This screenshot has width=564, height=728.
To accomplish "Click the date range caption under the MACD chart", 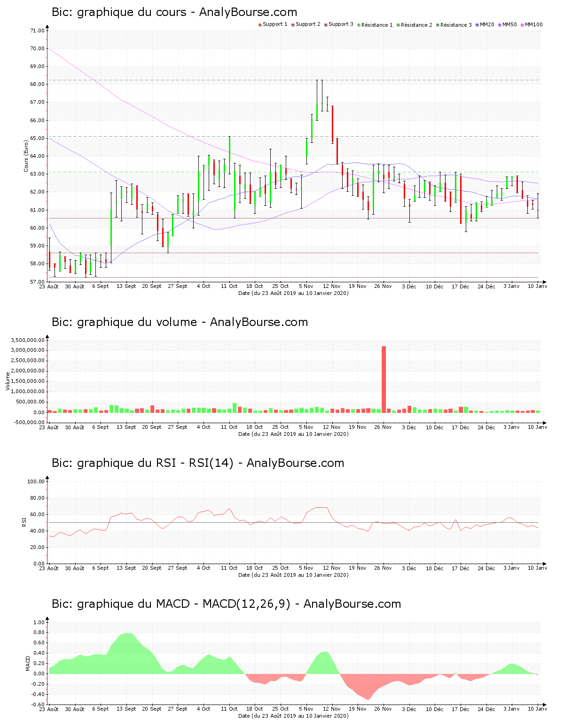I will (293, 716).
